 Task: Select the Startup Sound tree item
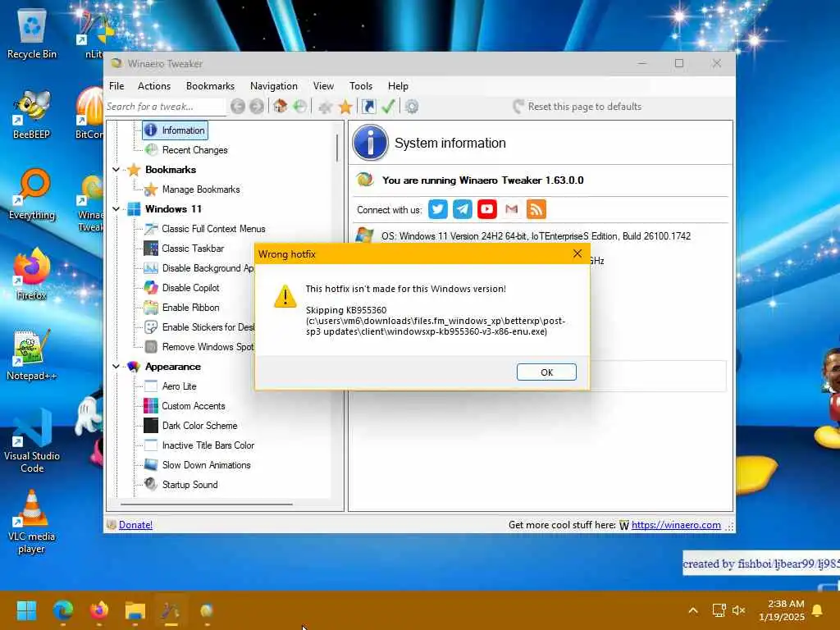181,485
